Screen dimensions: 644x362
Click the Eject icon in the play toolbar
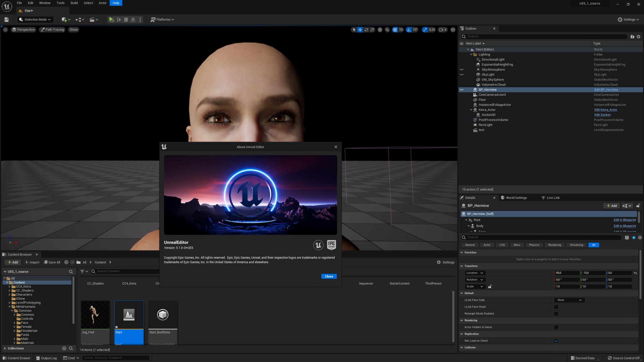[133, 20]
